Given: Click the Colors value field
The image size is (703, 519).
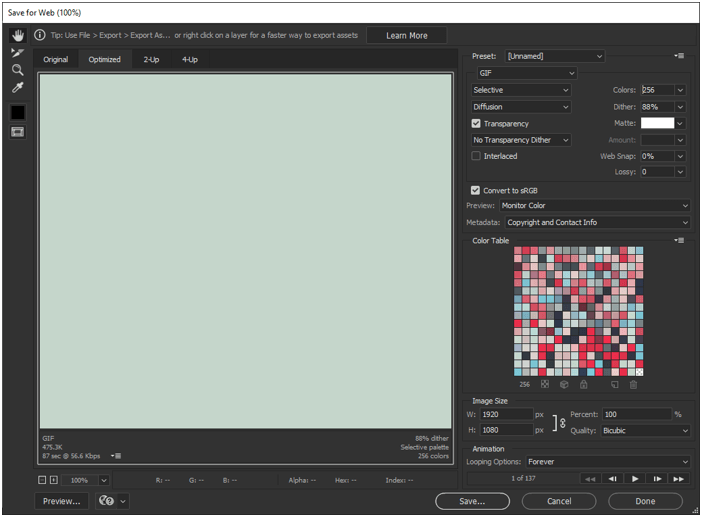Looking at the screenshot, I should tap(657, 90).
